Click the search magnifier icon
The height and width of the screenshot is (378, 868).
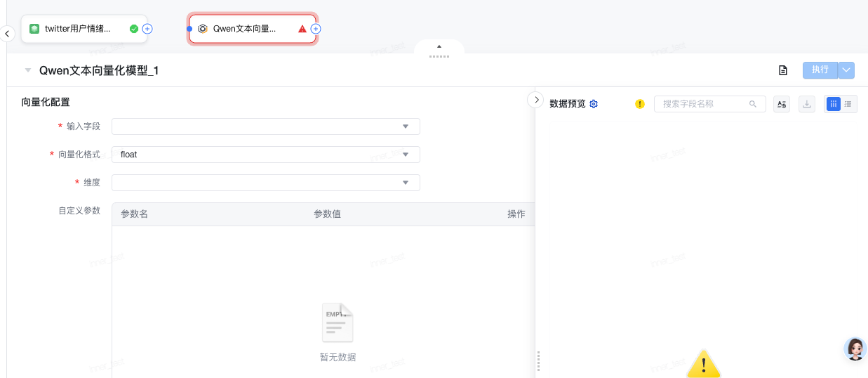[x=753, y=104]
